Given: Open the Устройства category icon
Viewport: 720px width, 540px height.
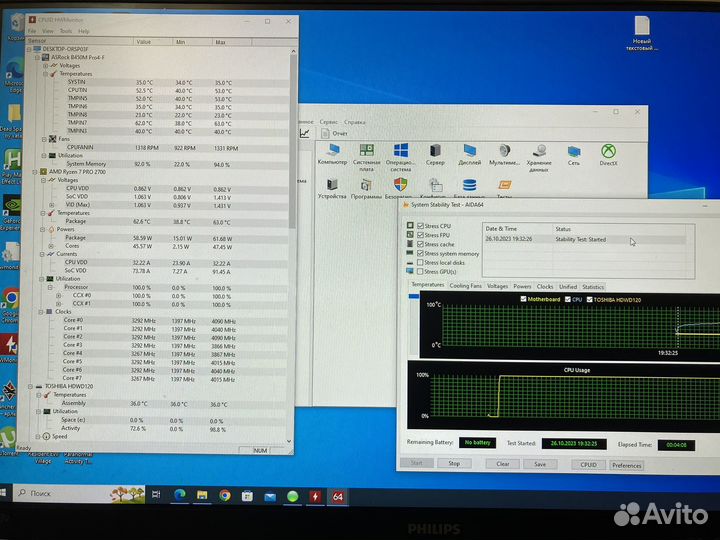Looking at the screenshot, I should point(332,188).
